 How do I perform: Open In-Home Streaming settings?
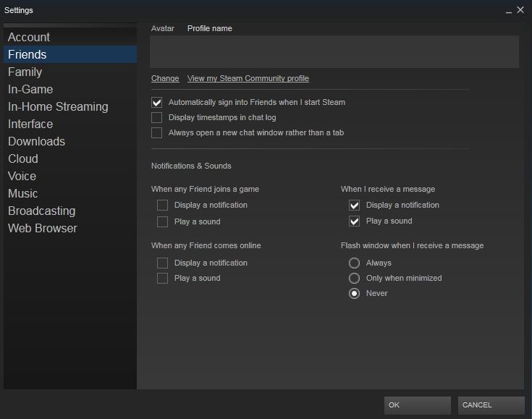(x=58, y=106)
